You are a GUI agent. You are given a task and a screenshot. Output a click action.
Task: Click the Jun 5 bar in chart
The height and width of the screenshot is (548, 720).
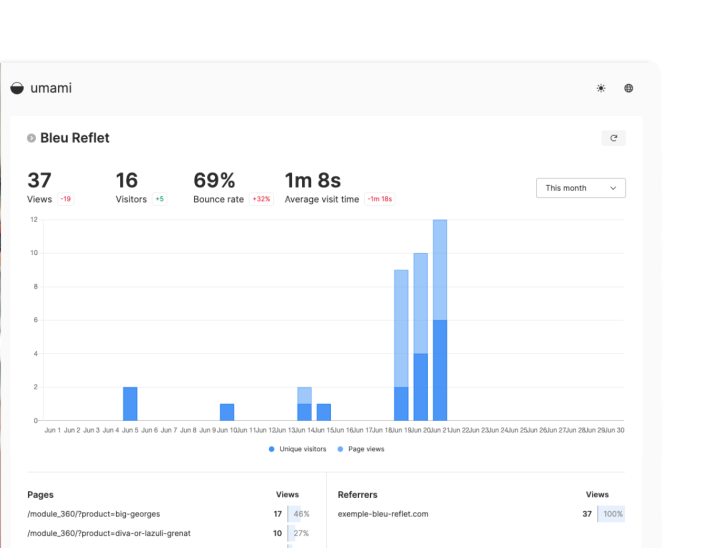130,403
